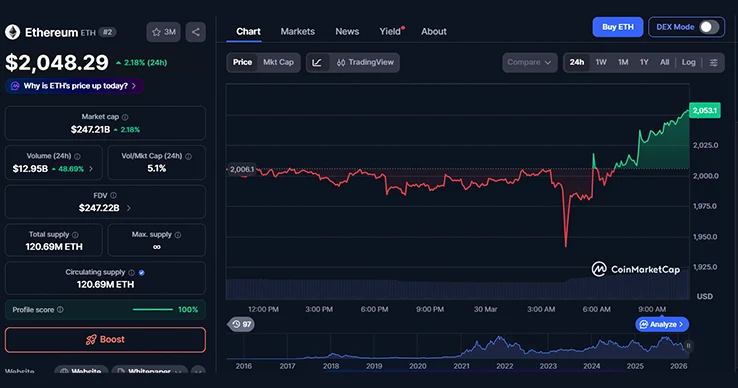This screenshot has height=388, width=738.
Task: Click the Volume (24h) info icon
Action: [77, 156]
